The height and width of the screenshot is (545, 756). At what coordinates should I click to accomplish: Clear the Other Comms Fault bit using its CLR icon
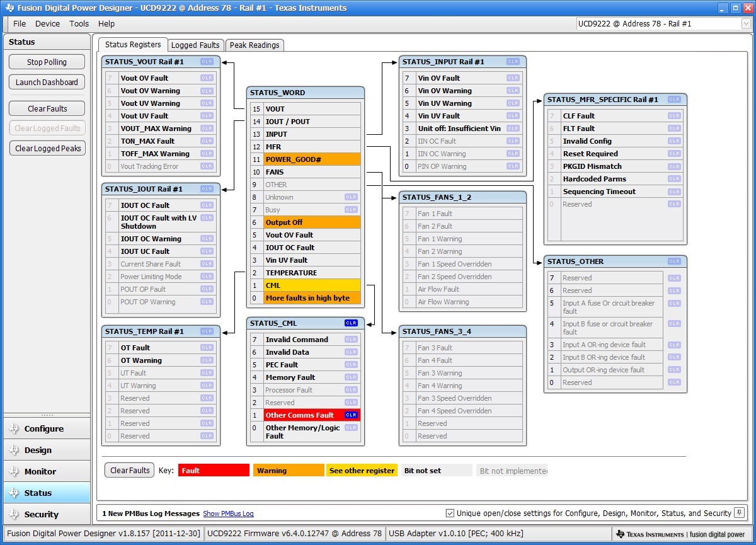pyautogui.click(x=351, y=415)
